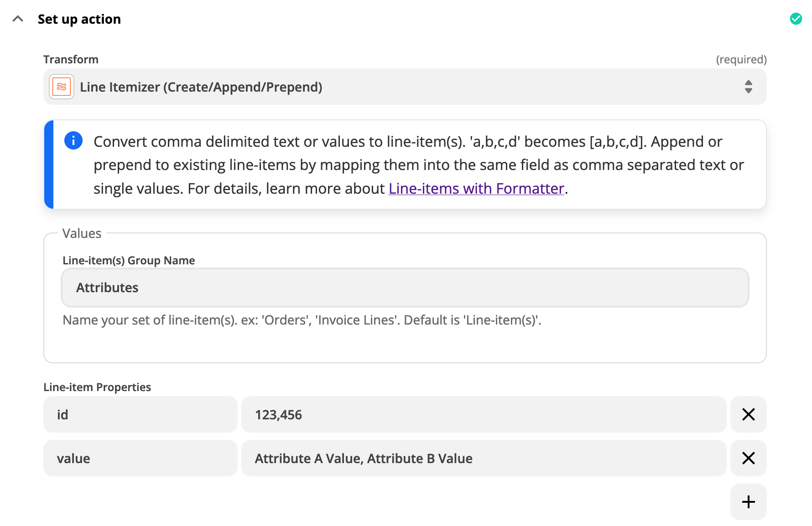Collapse the Set up action section

pos(18,19)
